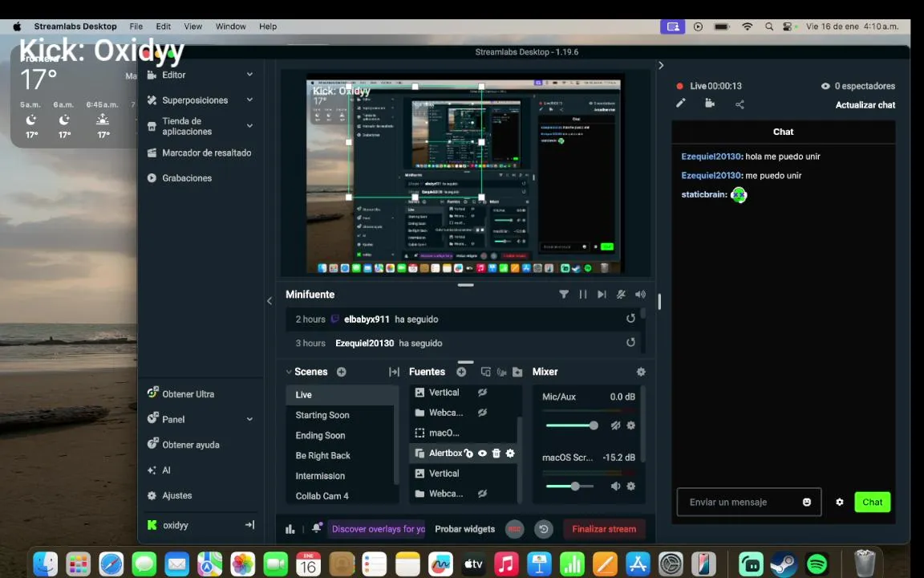Screen dimensions: 924x578
Task: Add a folder to Fuentes sources
Action: pos(517,372)
